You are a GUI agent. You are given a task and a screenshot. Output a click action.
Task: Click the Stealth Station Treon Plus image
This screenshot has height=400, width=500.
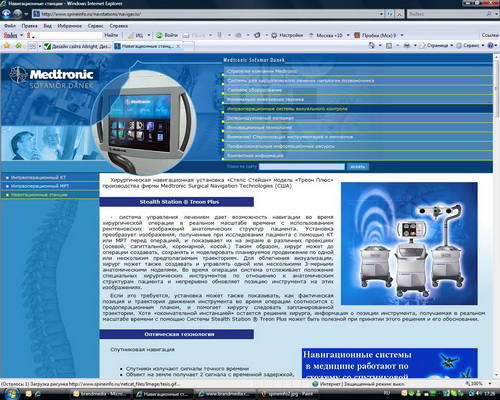pos(409,243)
